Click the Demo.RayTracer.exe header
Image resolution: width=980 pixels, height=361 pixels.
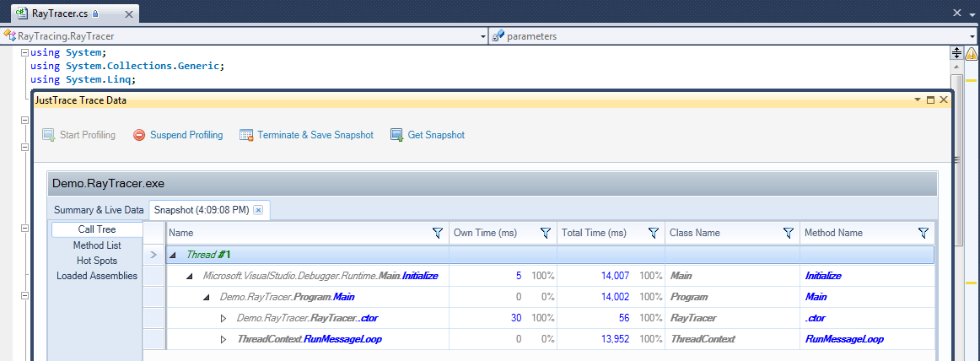tap(493, 184)
